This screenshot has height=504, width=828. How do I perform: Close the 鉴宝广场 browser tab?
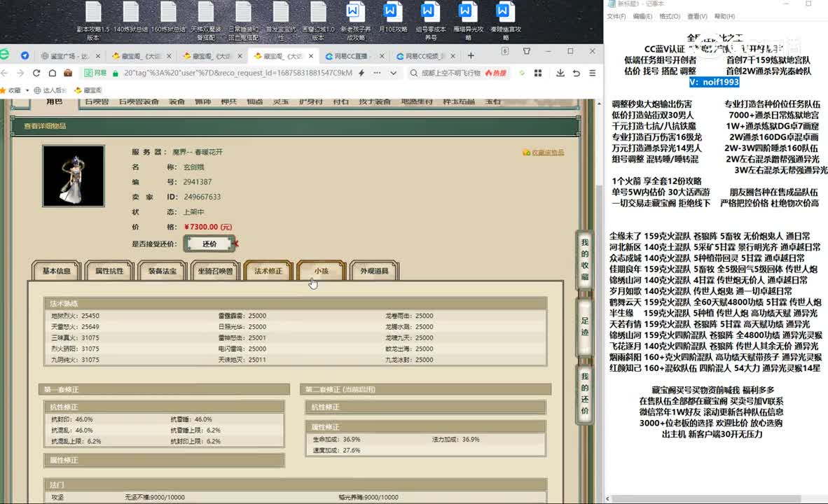(97, 56)
